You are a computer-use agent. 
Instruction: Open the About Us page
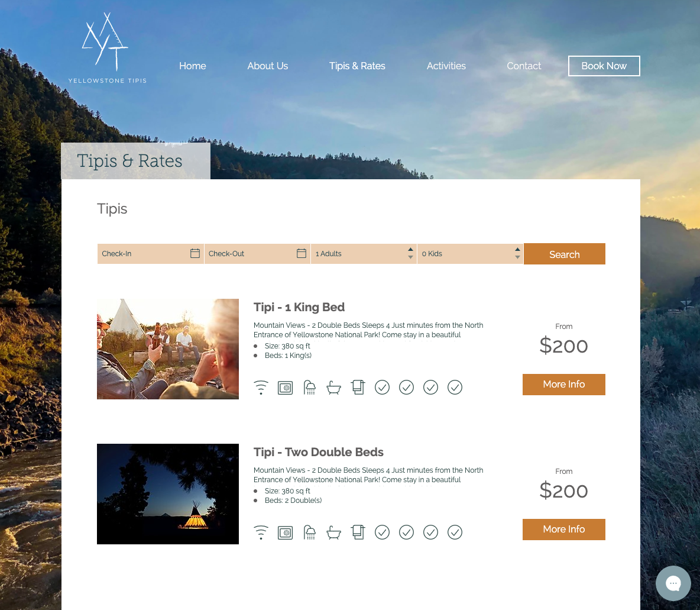click(267, 66)
